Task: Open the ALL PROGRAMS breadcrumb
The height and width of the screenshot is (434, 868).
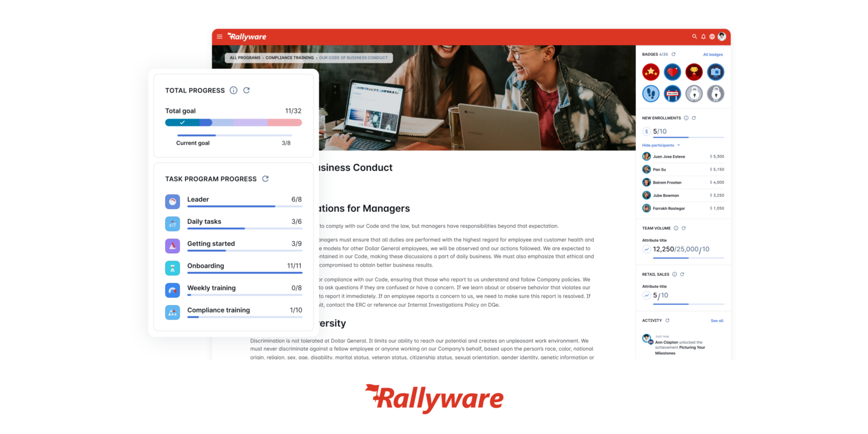Action: click(x=244, y=58)
